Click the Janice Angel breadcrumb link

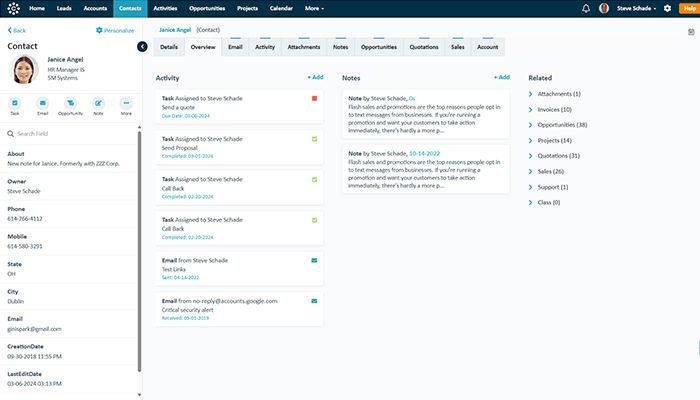175,30
